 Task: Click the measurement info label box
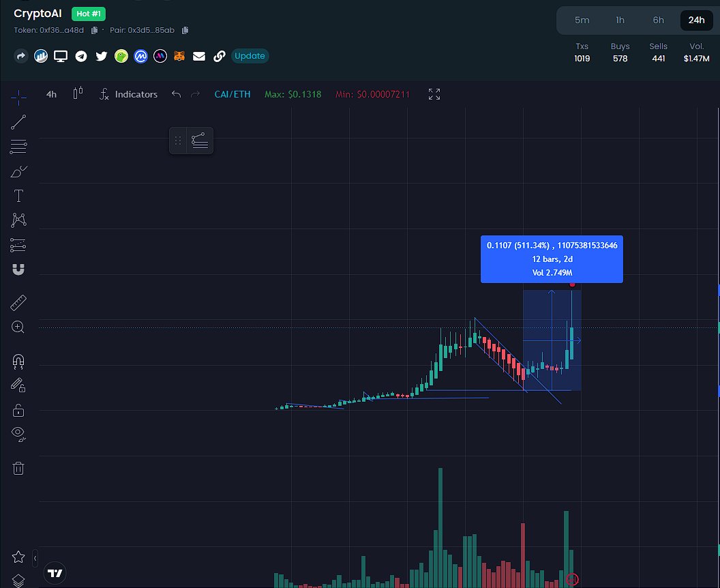(x=552, y=259)
